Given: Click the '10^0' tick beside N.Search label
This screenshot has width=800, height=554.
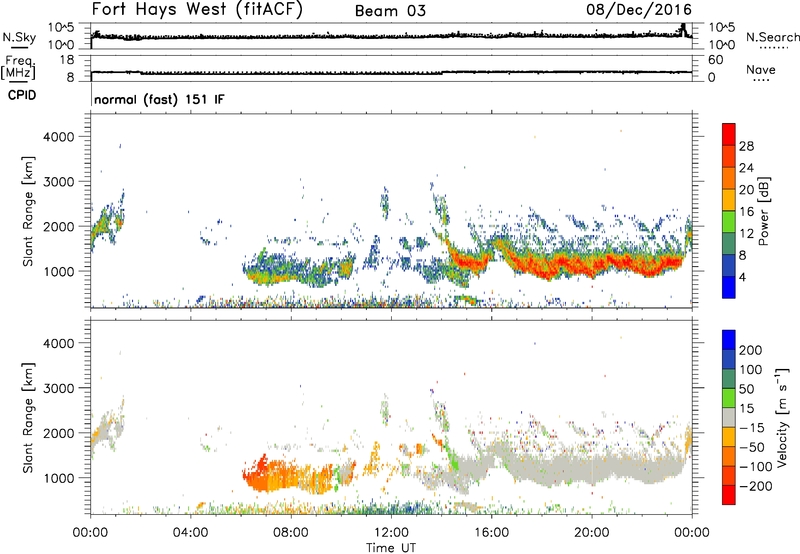Looking at the screenshot, I should (x=722, y=45).
